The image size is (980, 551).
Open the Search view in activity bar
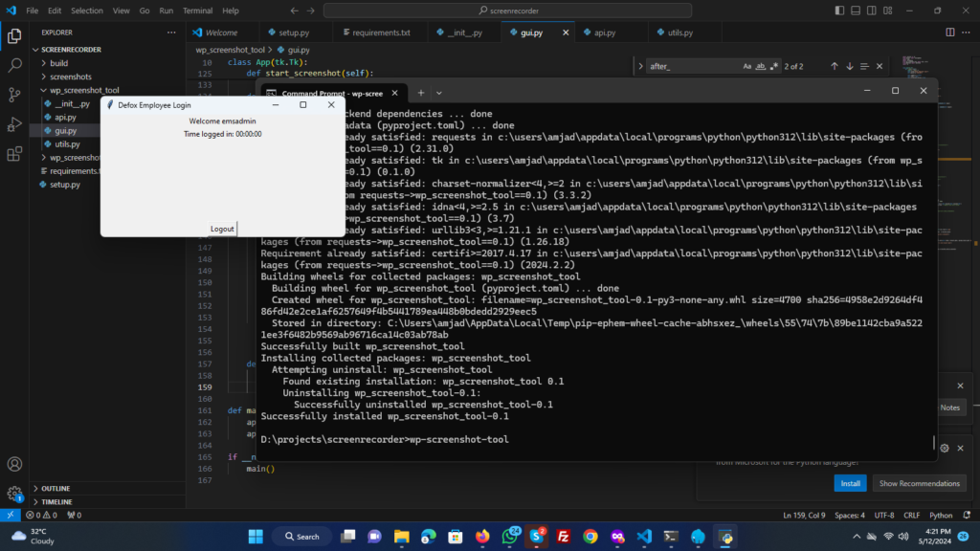point(14,66)
